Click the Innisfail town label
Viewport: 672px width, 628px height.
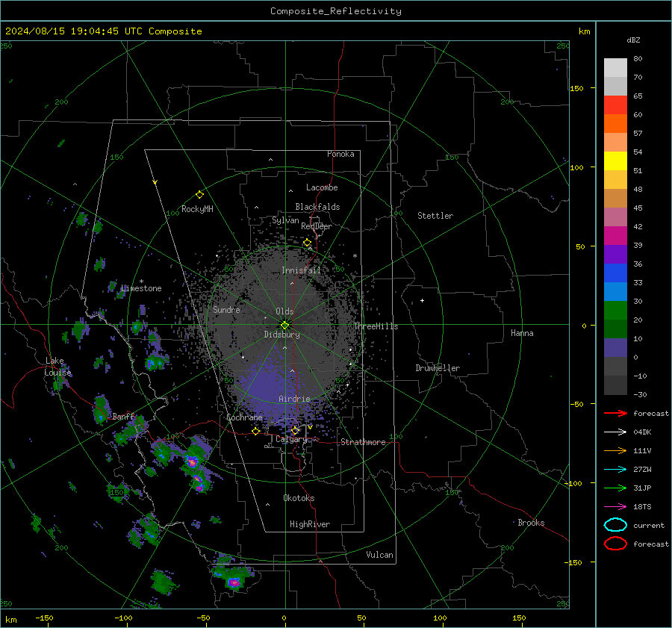(x=301, y=270)
